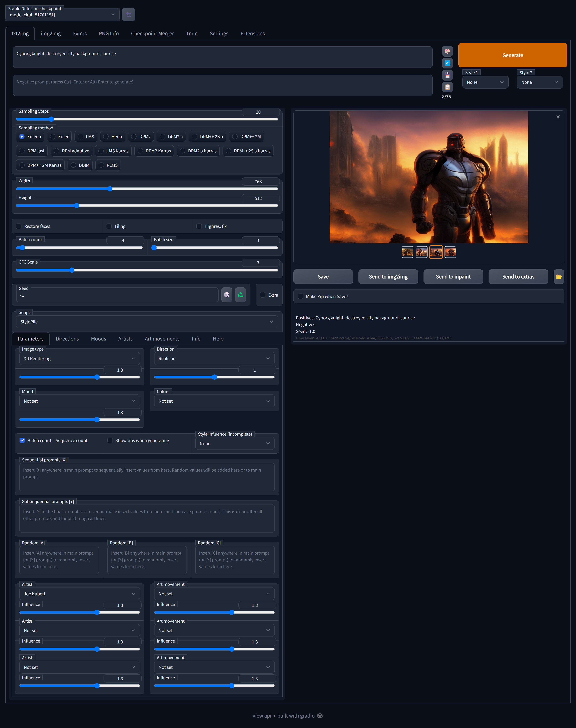576x728 pixels.
Task: Click the CFG Scale slider
Action: click(x=147, y=270)
